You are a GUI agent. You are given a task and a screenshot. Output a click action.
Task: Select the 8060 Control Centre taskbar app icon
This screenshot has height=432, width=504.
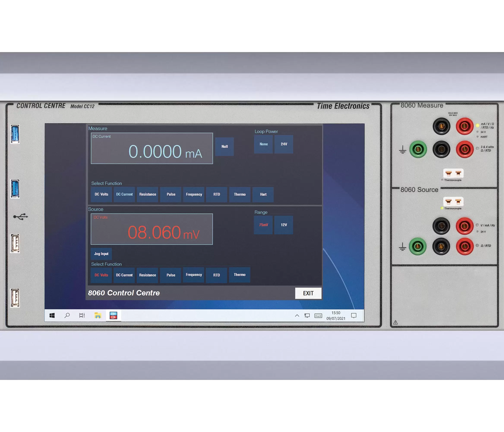click(113, 315)
